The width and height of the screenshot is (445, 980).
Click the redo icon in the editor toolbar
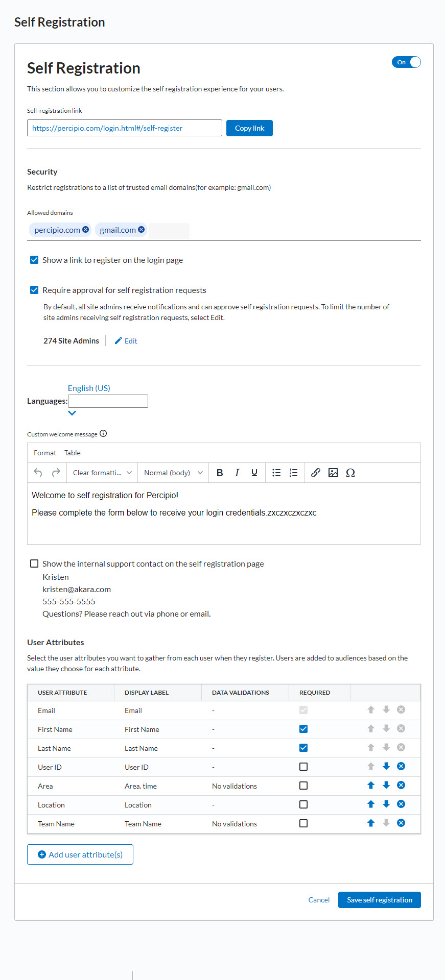point(56,473)
